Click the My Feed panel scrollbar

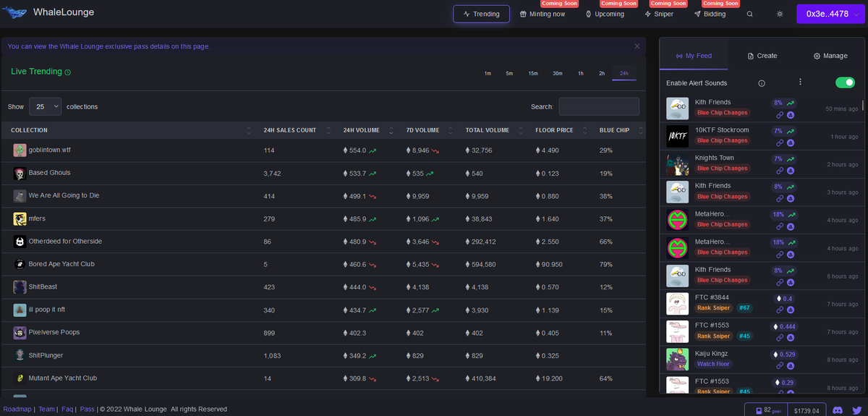(863, 105)
